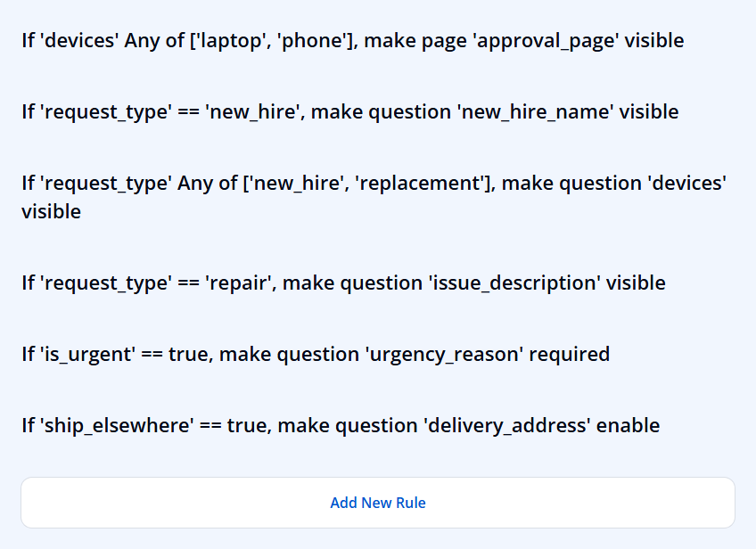Click the 'urgency_reason' question name
Viewport: 756px width, 549px height.
[x=444, y=355]
